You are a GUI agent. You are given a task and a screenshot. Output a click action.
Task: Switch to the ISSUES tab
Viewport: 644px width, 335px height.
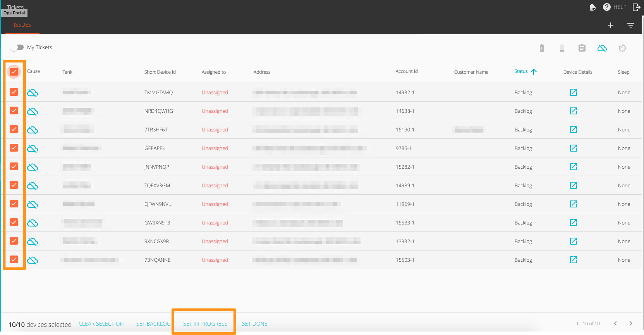22,25
